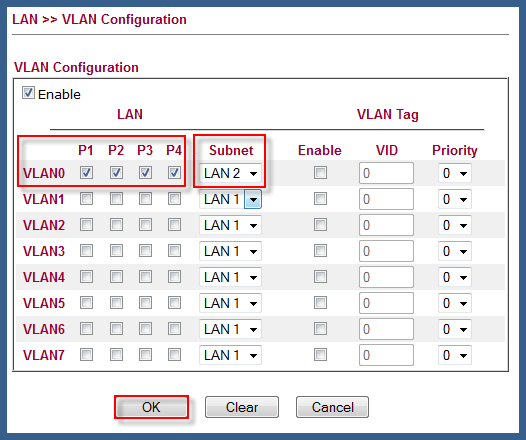Click the OK button

(x=151, y=407)
